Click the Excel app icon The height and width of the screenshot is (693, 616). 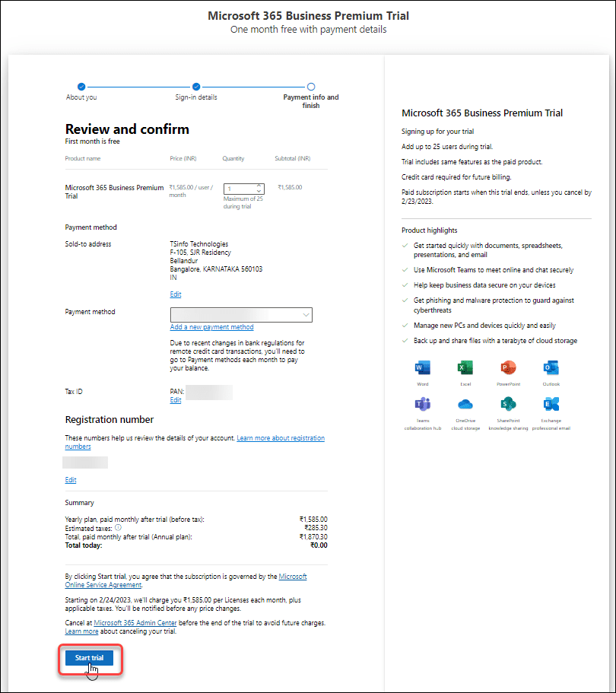[x=465, y=367]
